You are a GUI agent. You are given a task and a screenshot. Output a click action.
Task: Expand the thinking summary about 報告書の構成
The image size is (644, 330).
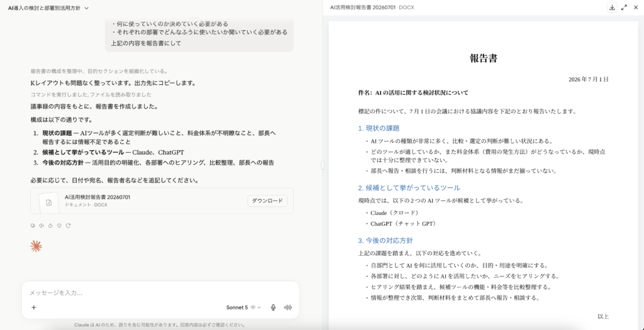click(x=99, y=71)
